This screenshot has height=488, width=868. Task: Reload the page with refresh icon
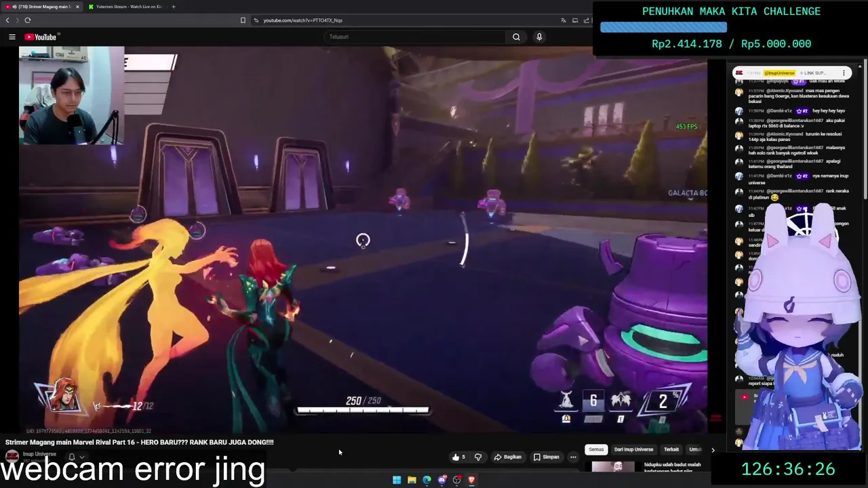(28, 20)
